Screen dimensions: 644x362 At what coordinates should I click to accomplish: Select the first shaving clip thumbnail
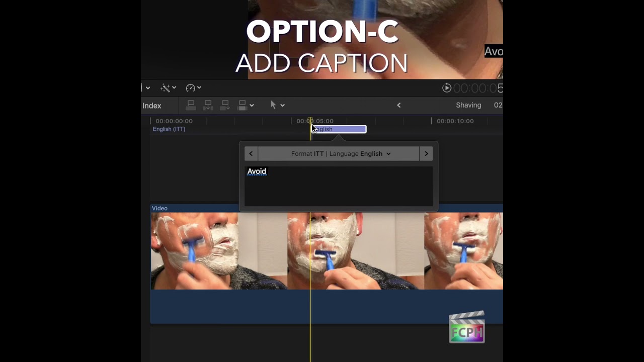[x=219, y=251]
